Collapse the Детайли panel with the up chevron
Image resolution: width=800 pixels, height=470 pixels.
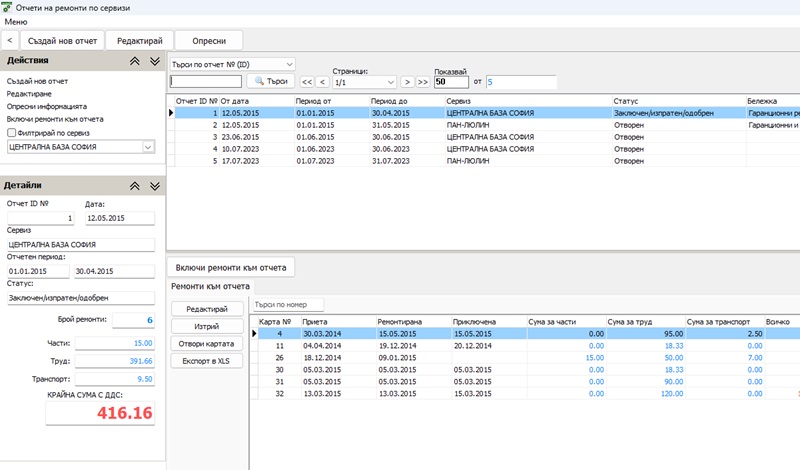click(135, 186)
